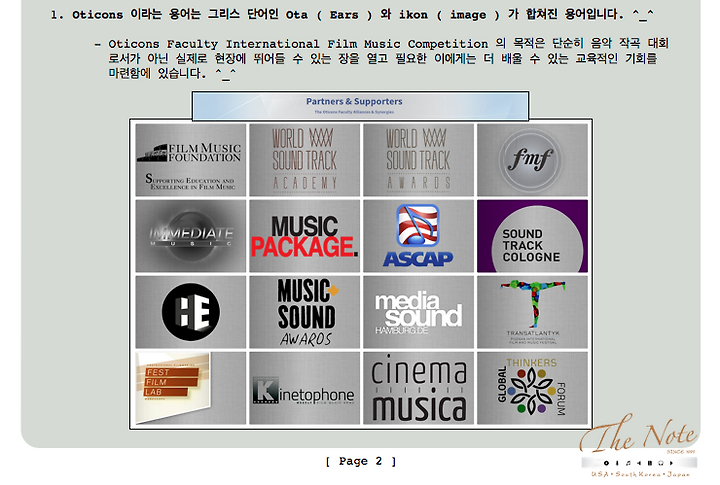The width and height of the screenshot is (720, 485).
Task: Select the World Soundtrack Awards logo tile
Action: tap(418, 160)
